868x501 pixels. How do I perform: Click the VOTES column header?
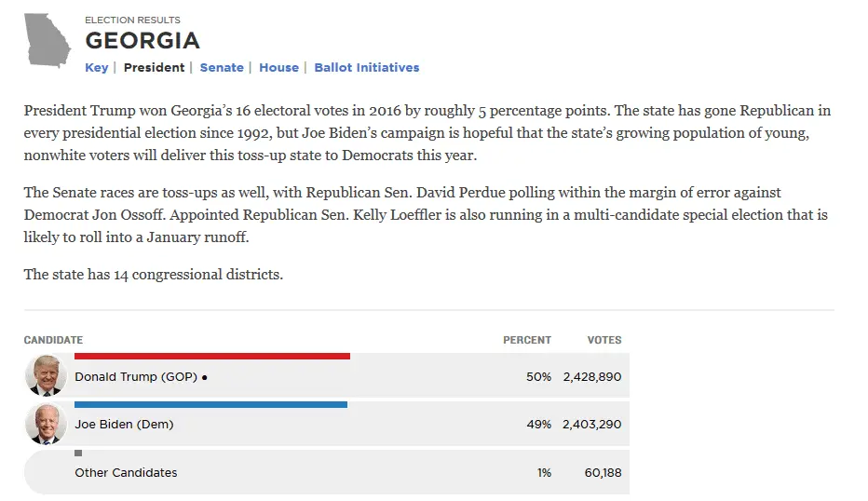[x=604, y=340]
